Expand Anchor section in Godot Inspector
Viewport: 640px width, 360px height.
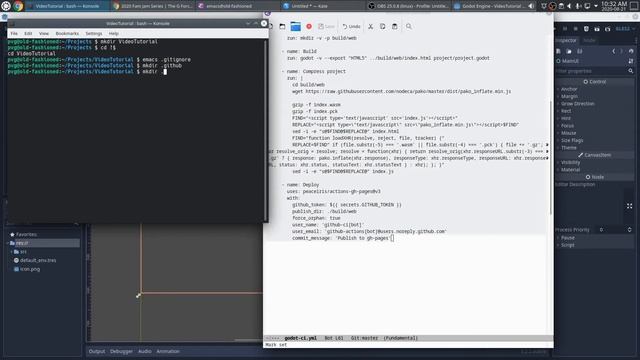coord(569,89)
